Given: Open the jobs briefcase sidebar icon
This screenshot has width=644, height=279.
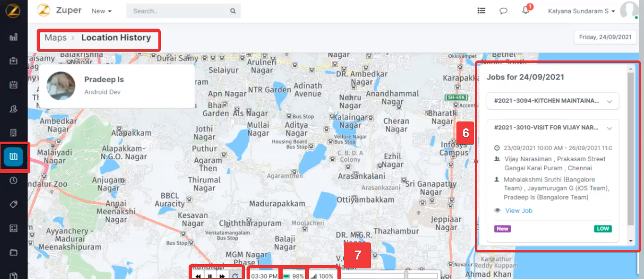Looking at the screenshot, I should click(14, 61).
